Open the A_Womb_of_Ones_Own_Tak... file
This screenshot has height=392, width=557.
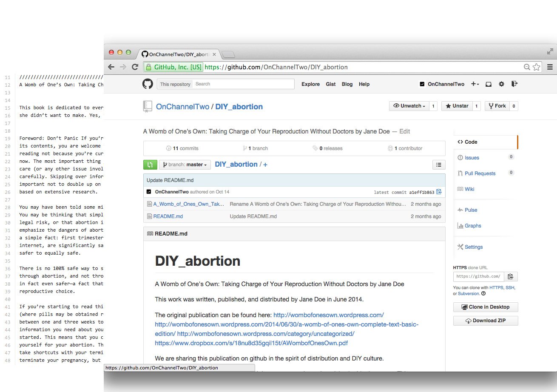click(x=189, y=204)
